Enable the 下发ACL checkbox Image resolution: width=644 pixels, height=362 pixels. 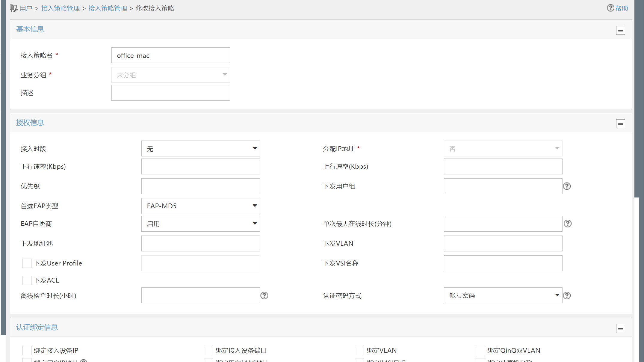coord(27,280)
